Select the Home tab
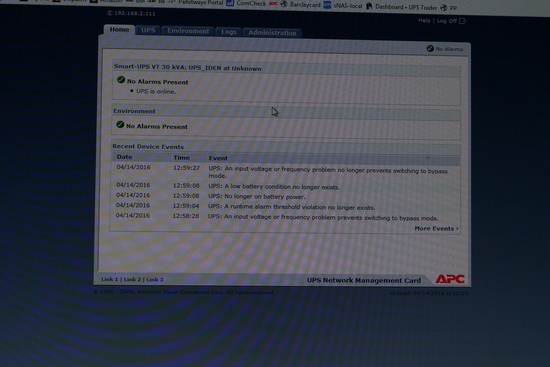 [119, 29]
